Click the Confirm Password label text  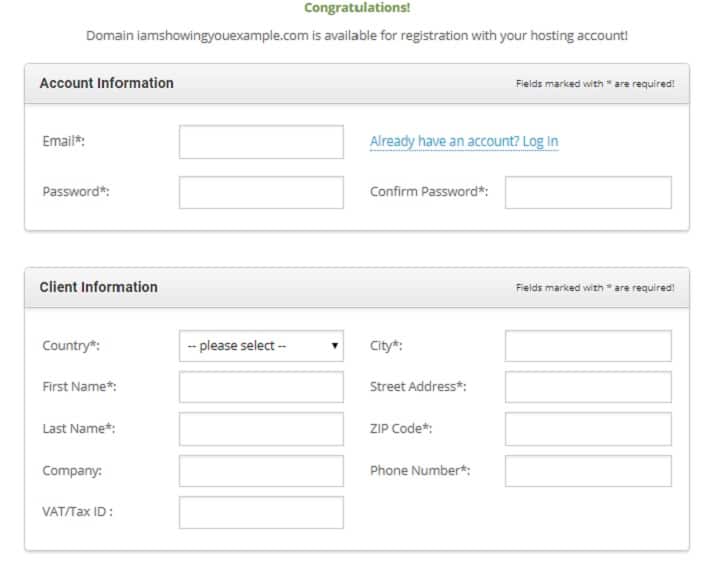429,192
